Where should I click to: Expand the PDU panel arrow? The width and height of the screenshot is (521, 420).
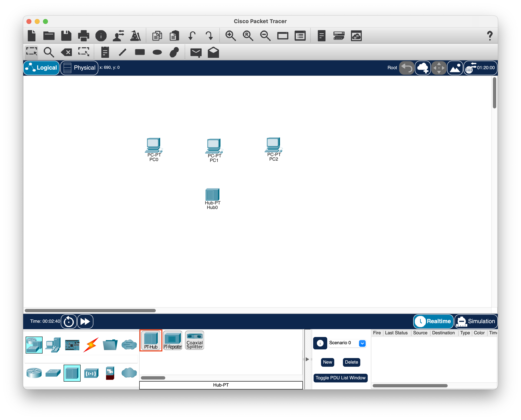point(307,359)
